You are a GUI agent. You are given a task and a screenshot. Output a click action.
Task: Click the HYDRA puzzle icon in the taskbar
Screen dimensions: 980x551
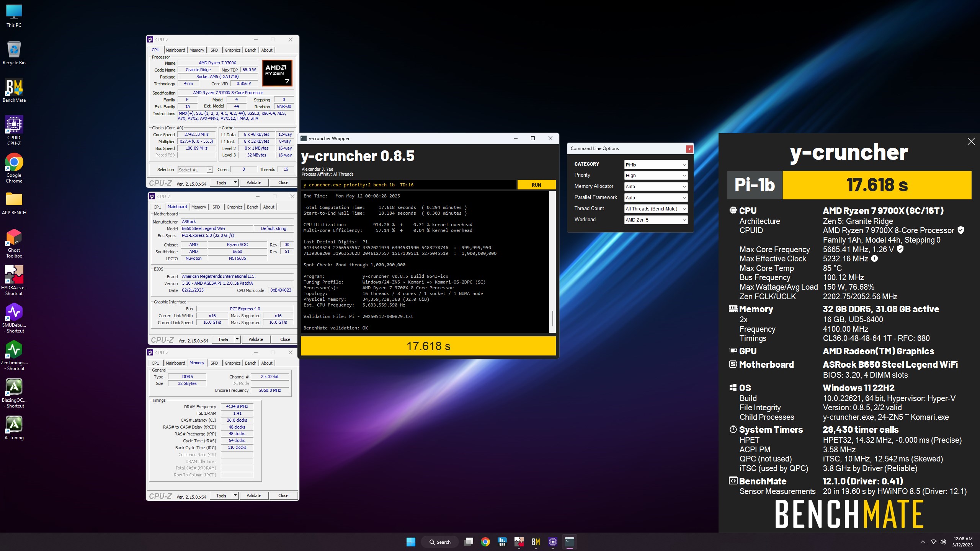click(x=519, y=542)
